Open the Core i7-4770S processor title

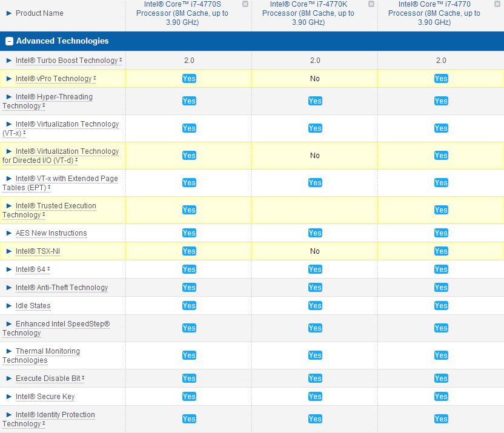[x=182, y=13]
